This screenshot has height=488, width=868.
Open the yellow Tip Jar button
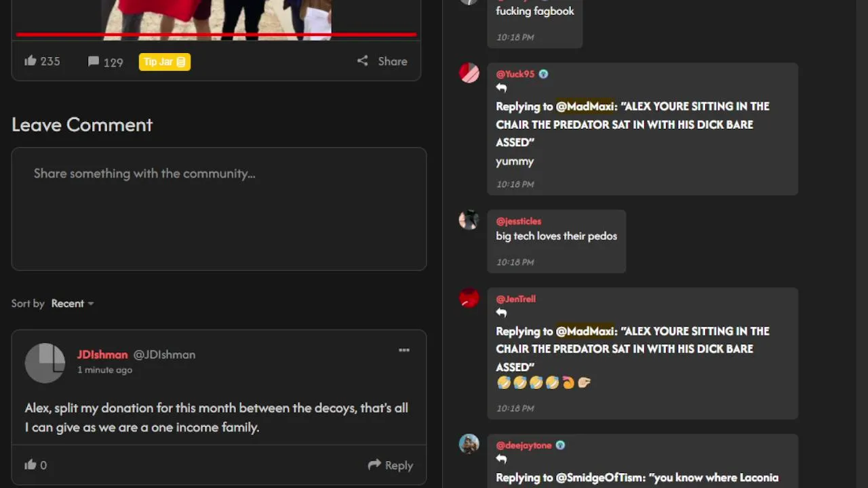[x=165, y=62]
